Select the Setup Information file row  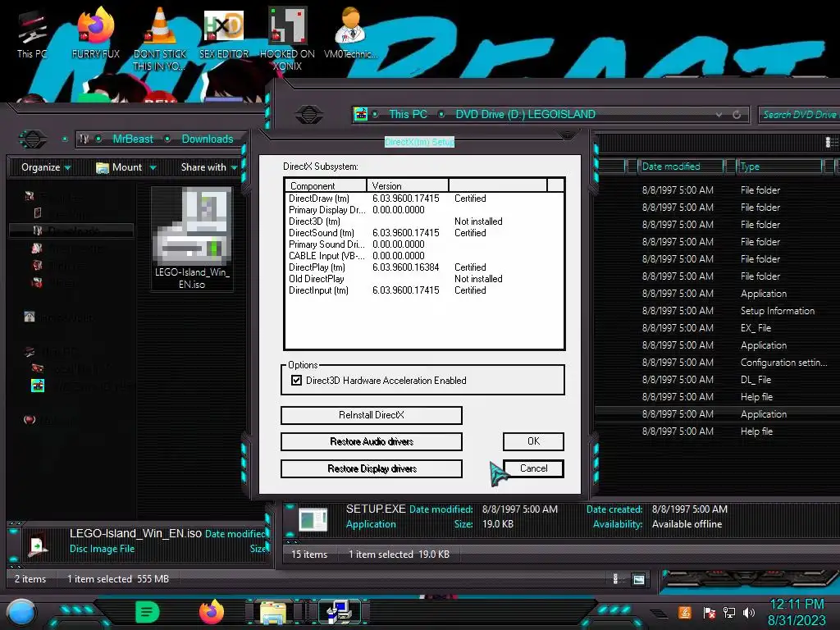718,311
